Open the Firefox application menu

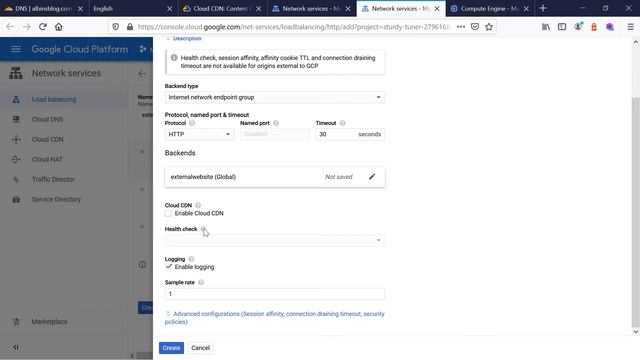[630, 27]
